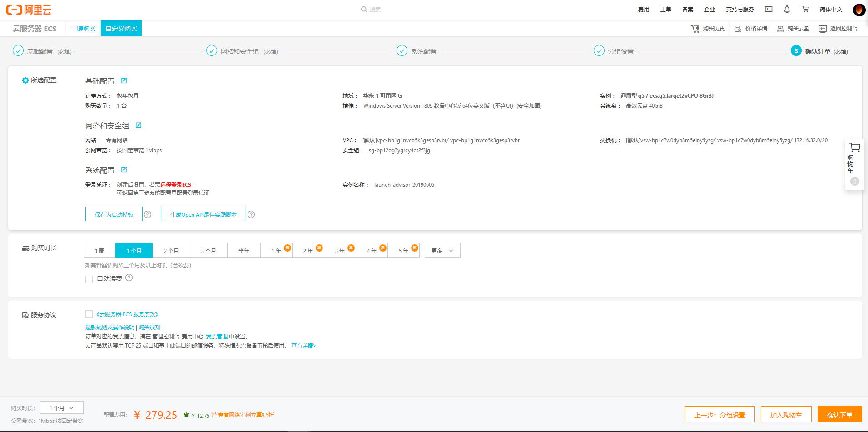Screen dimensions: 868x432
Task: Open the bottom 购买时长 1个月 dropdown
Action: (62, 408)
